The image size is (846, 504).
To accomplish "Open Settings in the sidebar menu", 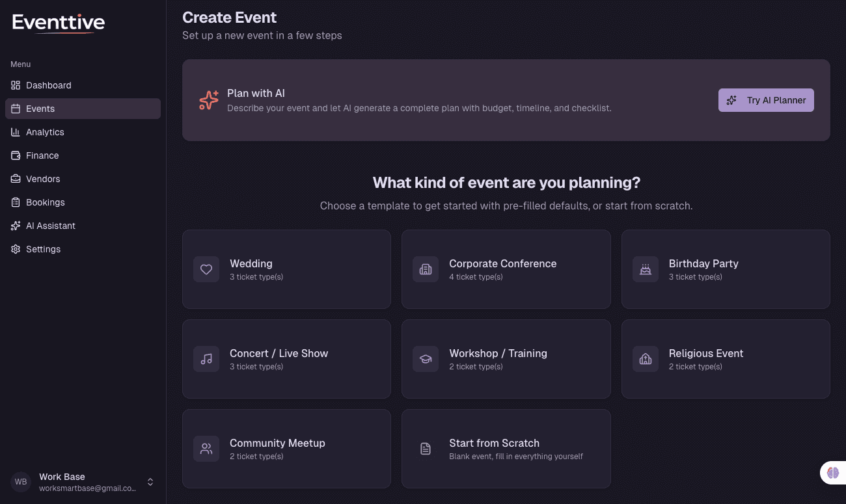I will point(43,249).
